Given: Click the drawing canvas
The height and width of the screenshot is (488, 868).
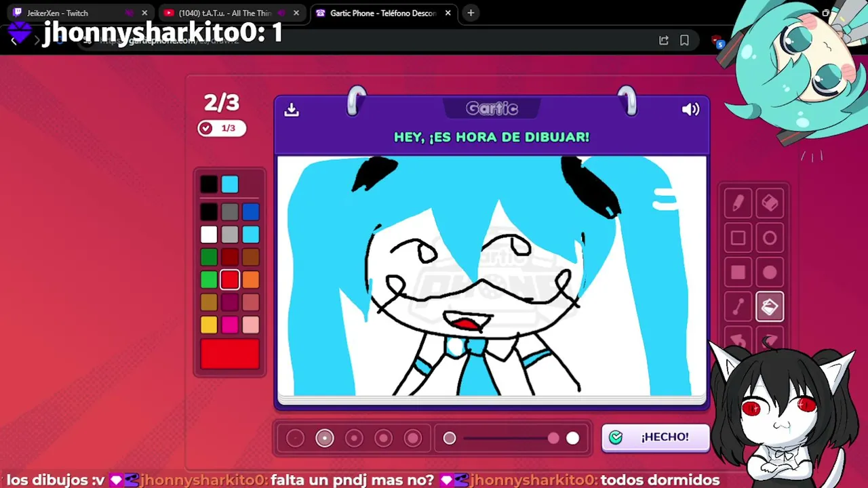Looking at the screenshot, I should [x=492, y=276].
